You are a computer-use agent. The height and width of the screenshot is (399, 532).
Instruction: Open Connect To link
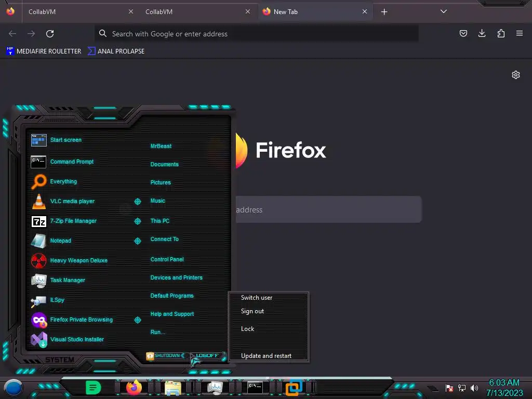click(x=164, y=239)
